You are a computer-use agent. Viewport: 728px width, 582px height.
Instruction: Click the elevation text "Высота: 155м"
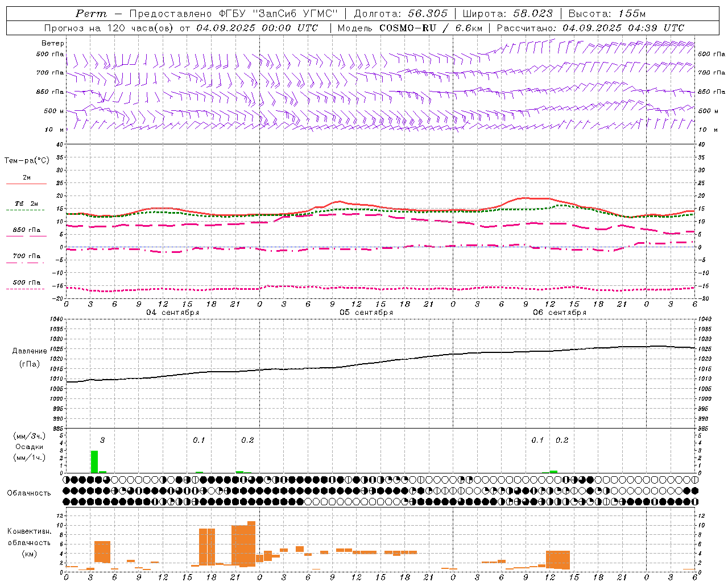(607, 14)
